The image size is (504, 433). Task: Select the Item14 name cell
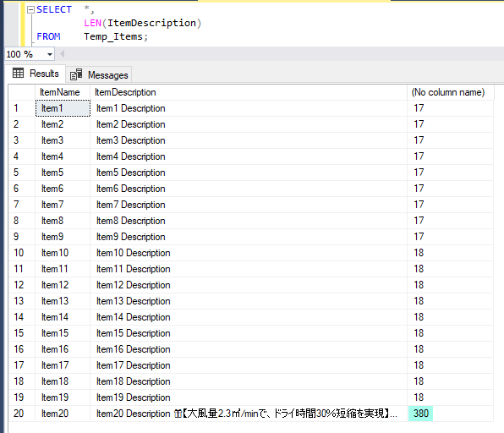[x=63, y=317]
